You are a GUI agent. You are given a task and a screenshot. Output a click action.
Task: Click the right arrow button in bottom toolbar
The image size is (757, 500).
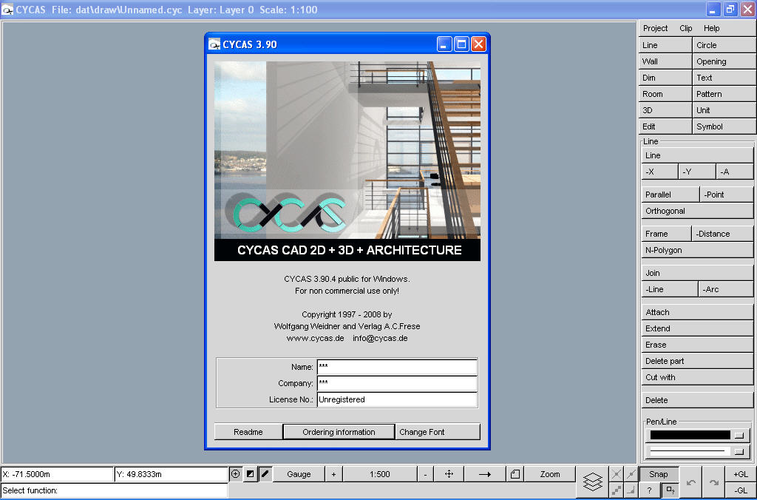(x=485, y=474)
